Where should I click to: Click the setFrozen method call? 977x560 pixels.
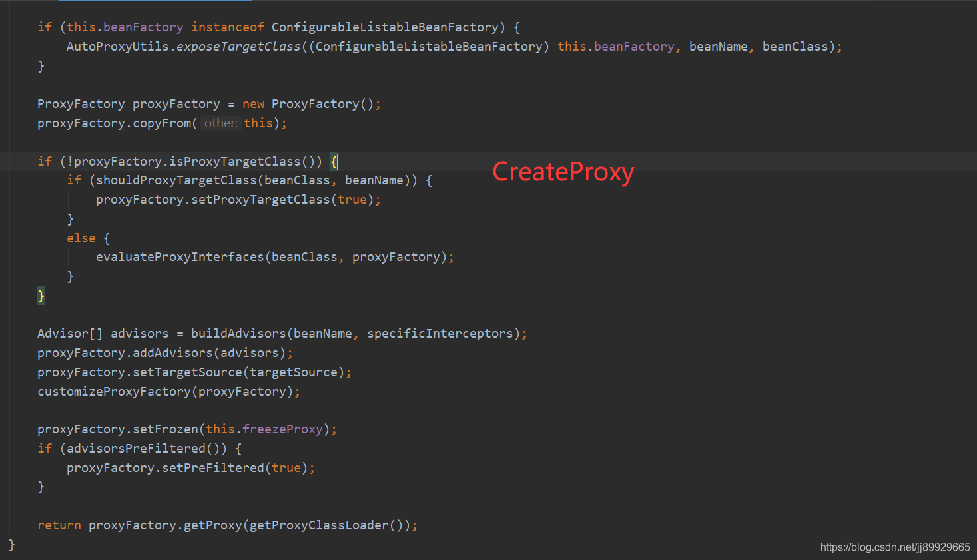pyautogui.click(x=165, y=429)
